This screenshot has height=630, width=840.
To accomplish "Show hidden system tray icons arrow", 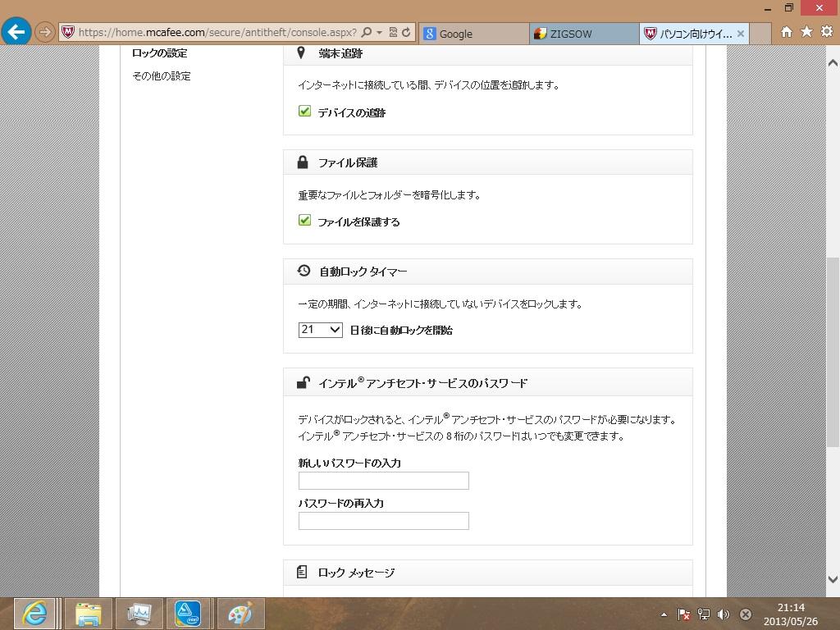I will pos(664,614).
